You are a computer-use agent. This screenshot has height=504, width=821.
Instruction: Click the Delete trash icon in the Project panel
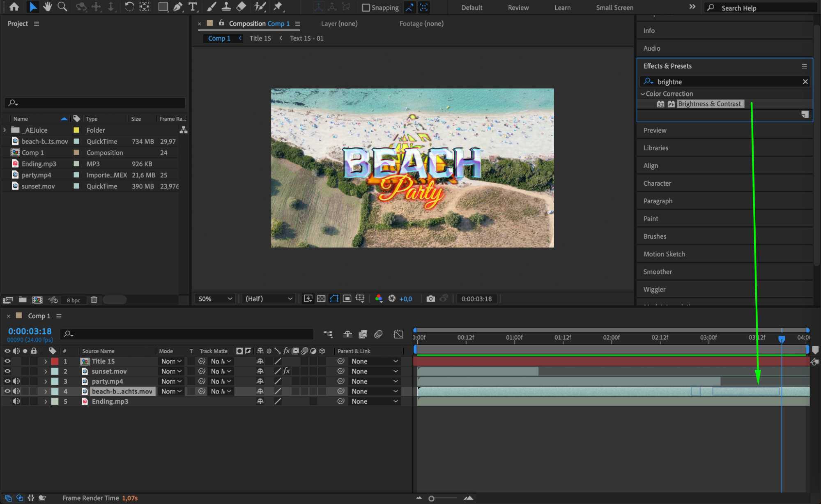click(94, 300)
